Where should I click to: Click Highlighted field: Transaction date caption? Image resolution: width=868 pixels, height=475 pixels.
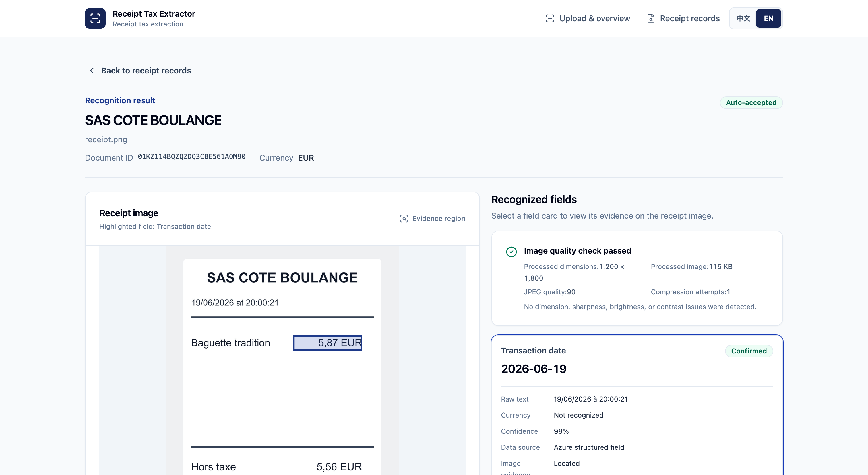[x=155, y=227]
